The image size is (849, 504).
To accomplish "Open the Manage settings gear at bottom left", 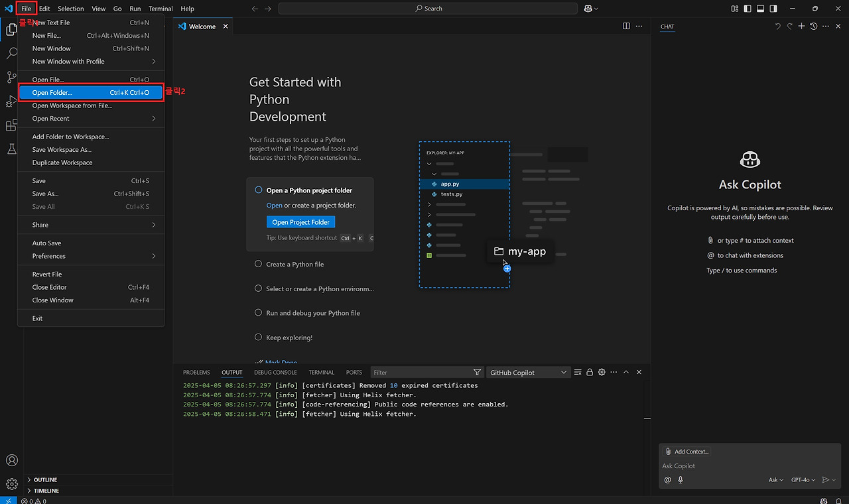I will tap(11, 483).
